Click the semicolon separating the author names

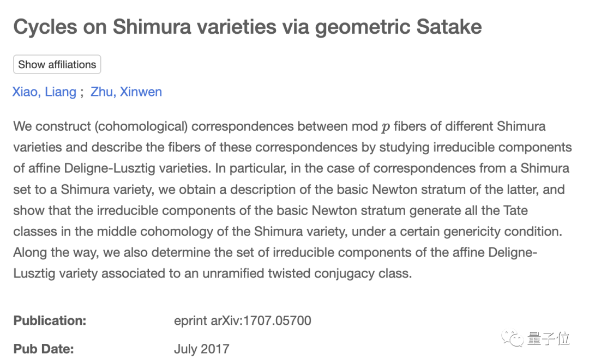click(x=82, y=92)
